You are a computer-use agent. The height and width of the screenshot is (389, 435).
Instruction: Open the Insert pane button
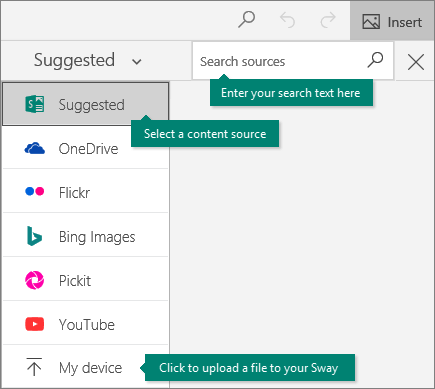tap(392, 22)
